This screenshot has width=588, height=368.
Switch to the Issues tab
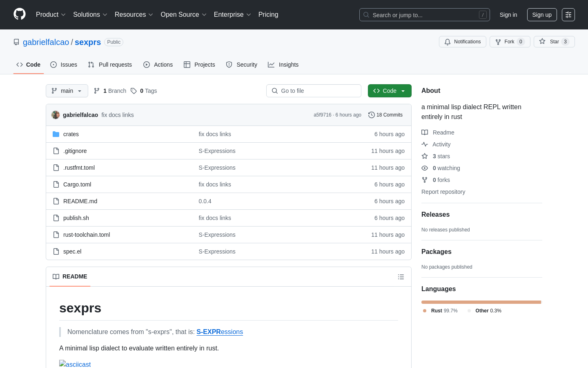pos(64,65)
